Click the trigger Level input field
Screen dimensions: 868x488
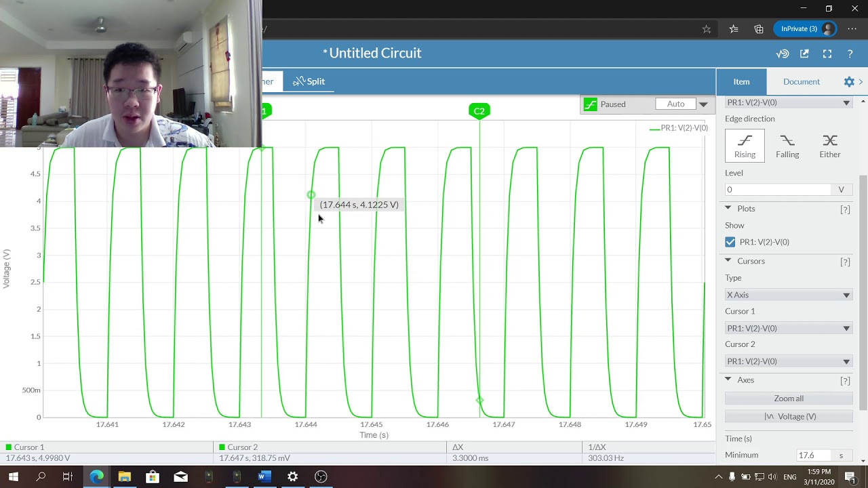pyautogui.click(x=778, y=190)
